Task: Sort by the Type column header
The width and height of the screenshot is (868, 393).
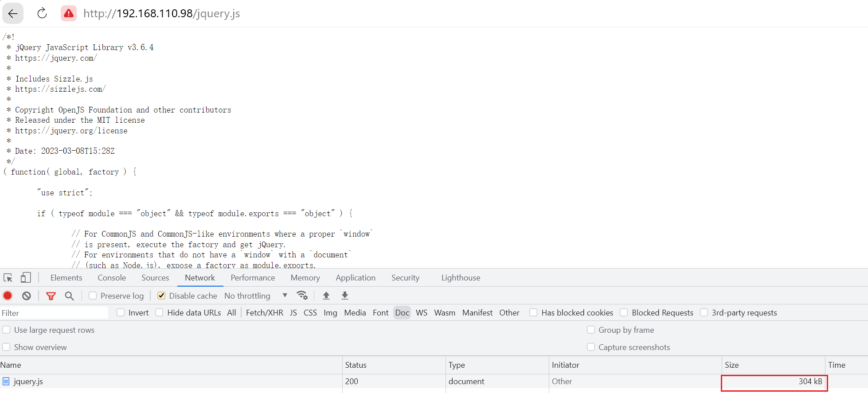Action: 497,365
